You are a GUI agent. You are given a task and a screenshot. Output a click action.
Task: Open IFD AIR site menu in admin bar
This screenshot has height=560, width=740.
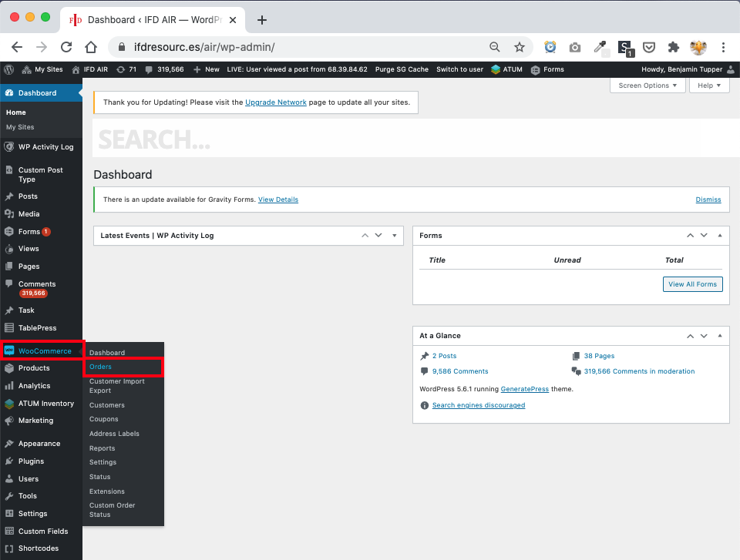90,69
